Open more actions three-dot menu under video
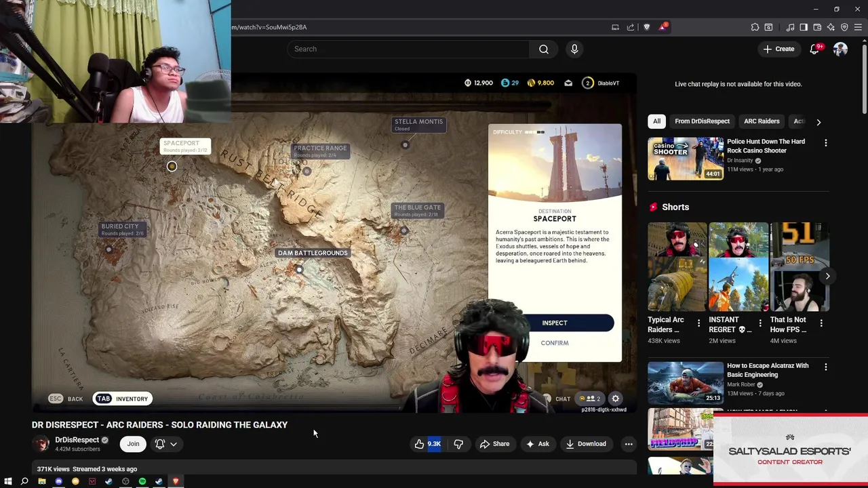This screenshot has height=488, width=868. pyautogui.click(x=629, y=444)
